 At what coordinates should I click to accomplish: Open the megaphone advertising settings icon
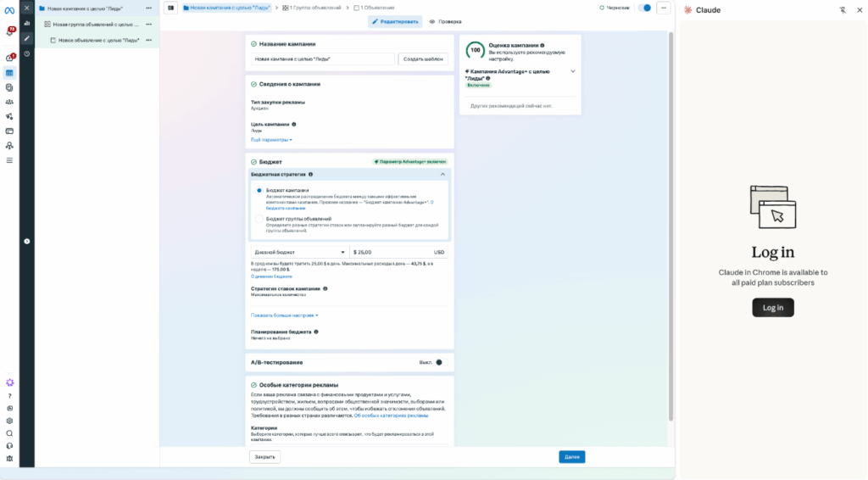9,116
